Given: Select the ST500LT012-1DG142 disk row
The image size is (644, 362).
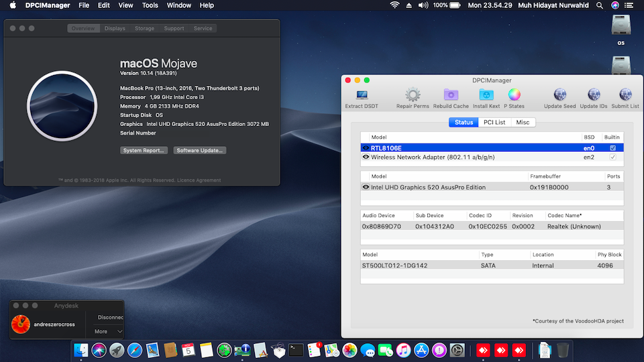Looking at the screenshot, I should [x=492, y=265].
